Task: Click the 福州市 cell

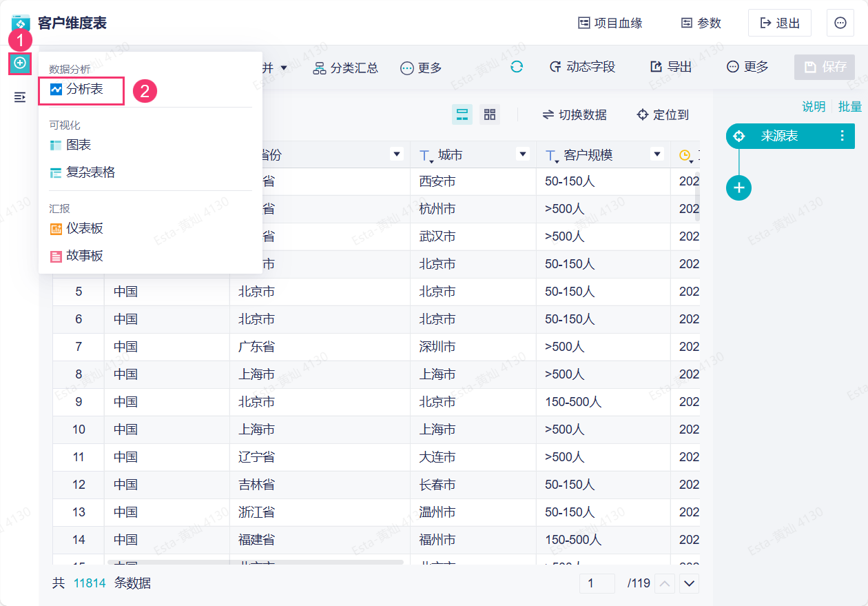Action: [473, 540]
